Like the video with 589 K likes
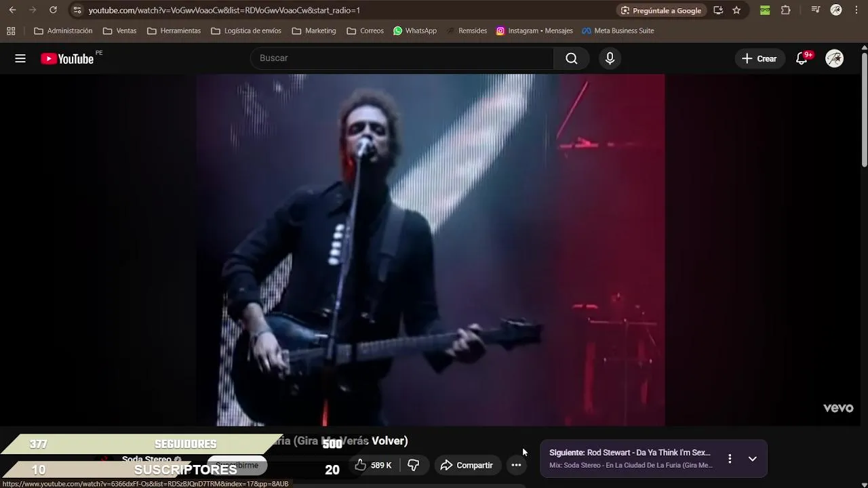This screenshot has width=868, height=488. (x=374, y=465)
